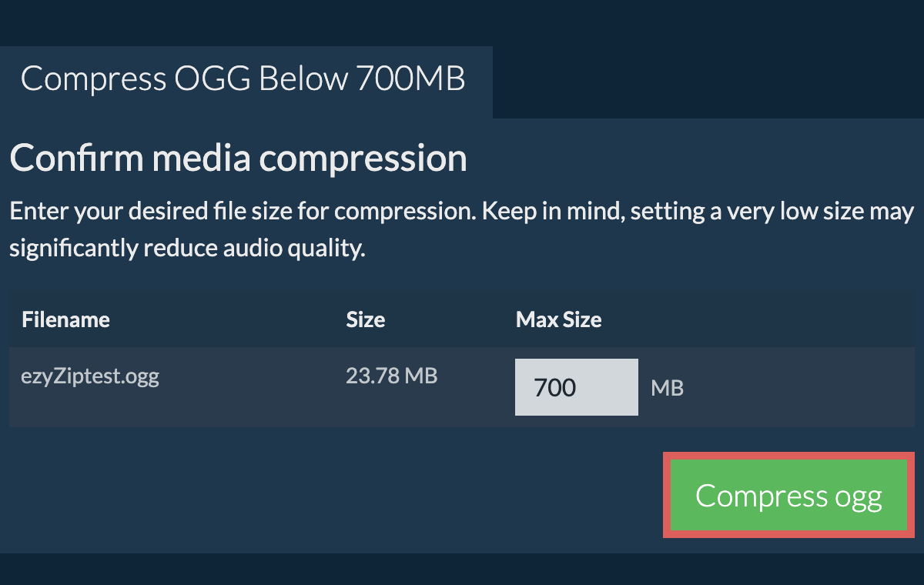Click empty panel space left of Compress ogg
The image size is (924, 585).
tap(331, 496)
